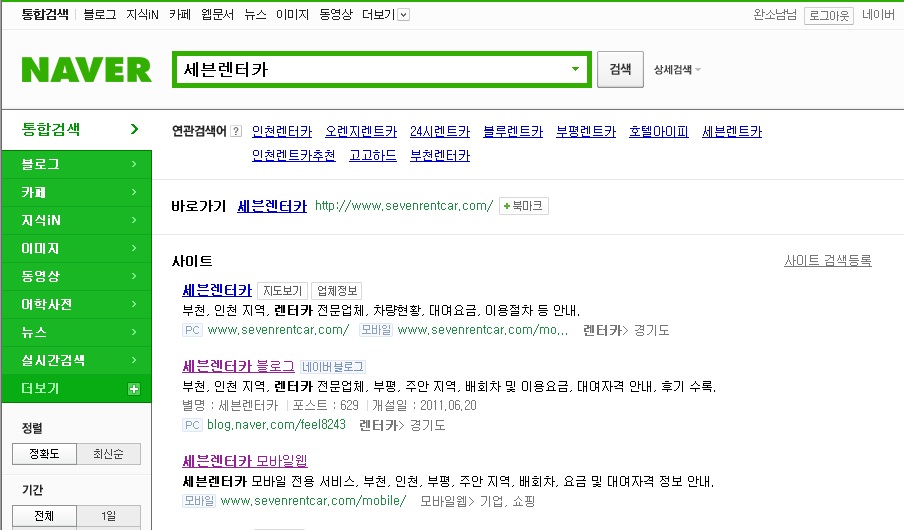904x530 pixels.
Task: Open 동영상 in the left sidebar
Action: coord(77,276)
